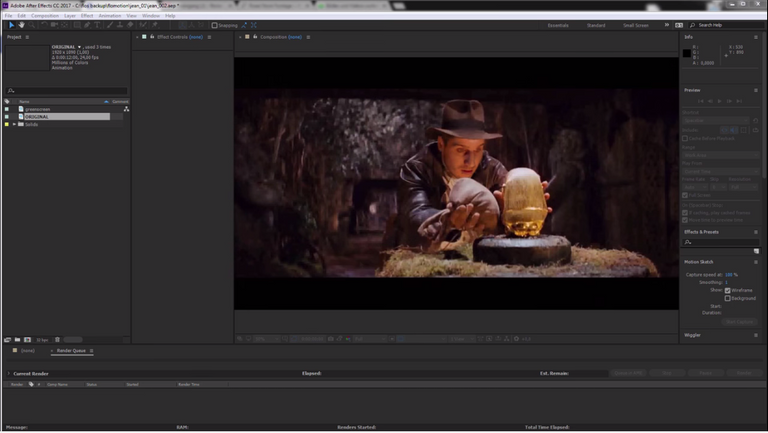Open project flowchart view icon
This screenshot has width=768, height=433.
[126, 109]
